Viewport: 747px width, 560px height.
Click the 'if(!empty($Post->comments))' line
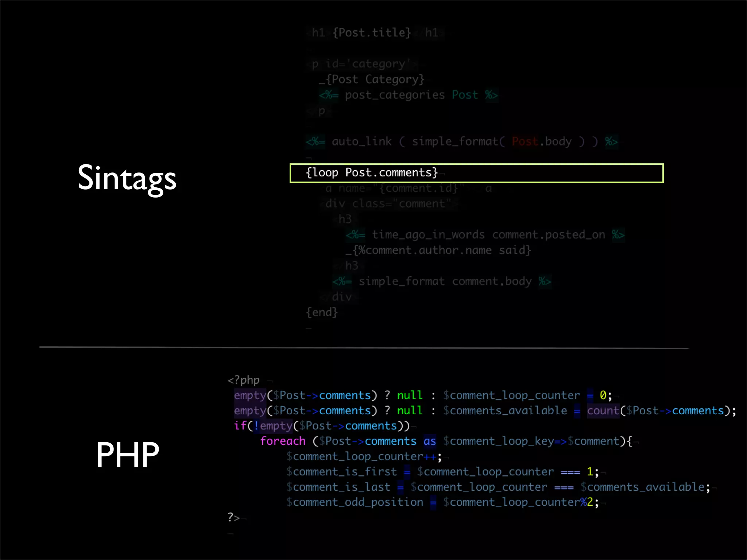click(x=322, y=426)
